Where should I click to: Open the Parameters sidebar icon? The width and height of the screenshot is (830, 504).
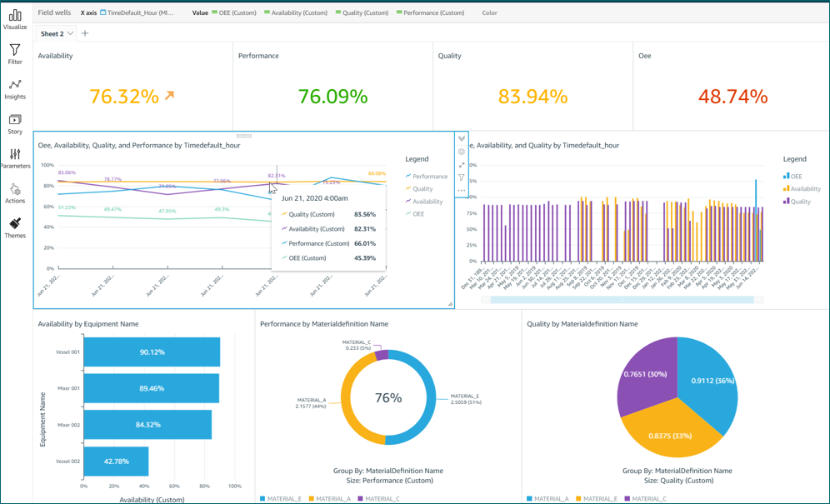(15, 158)
